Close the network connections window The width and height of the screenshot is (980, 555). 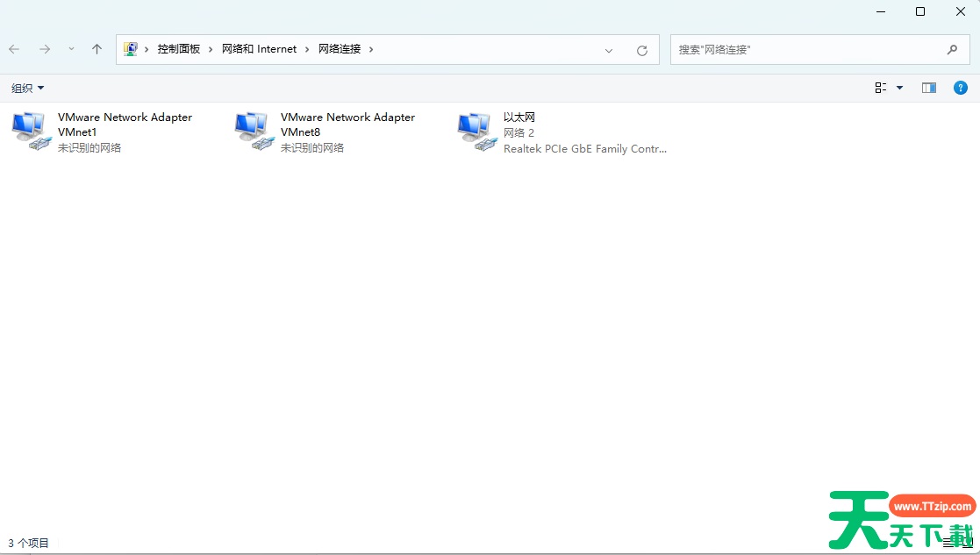coord(961,11)
